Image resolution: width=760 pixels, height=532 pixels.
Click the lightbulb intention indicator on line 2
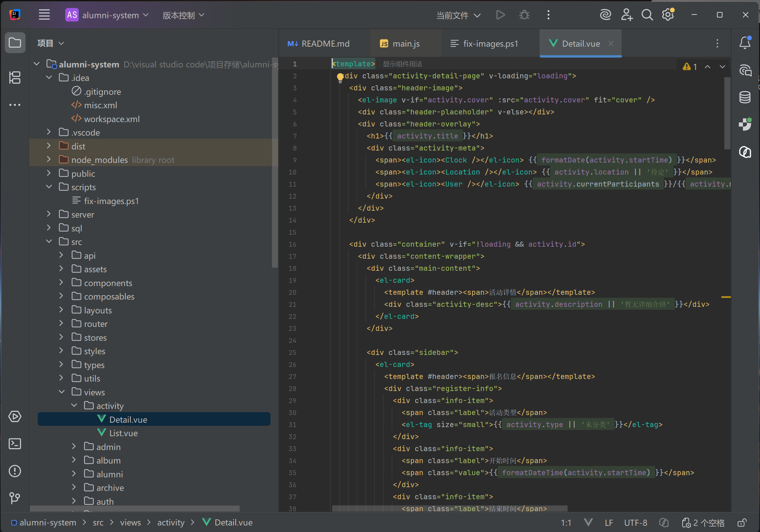pyautogui.click(x=340, y=77)
